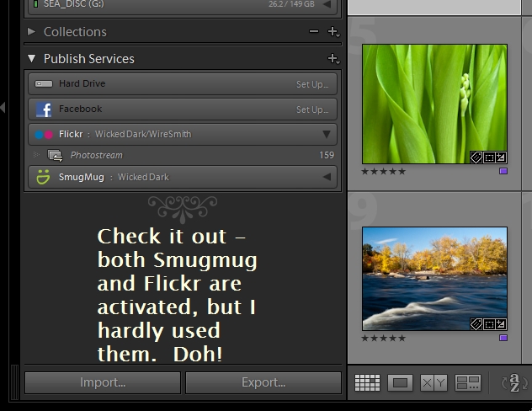Switch to Grid view
Screen dimensions: 532x411
point(367,383)
